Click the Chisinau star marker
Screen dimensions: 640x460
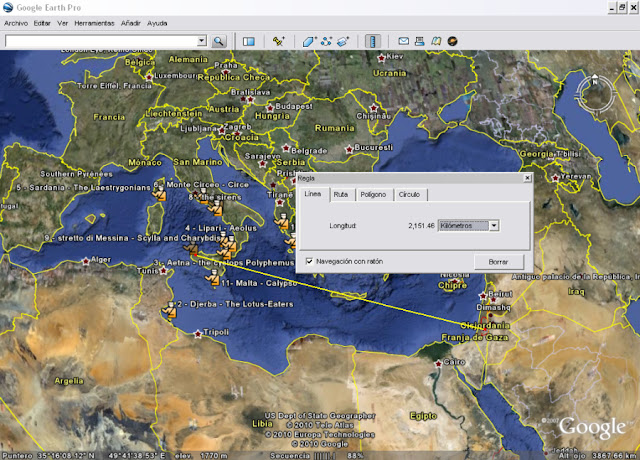pyautogui.click(x=374, y=108)
